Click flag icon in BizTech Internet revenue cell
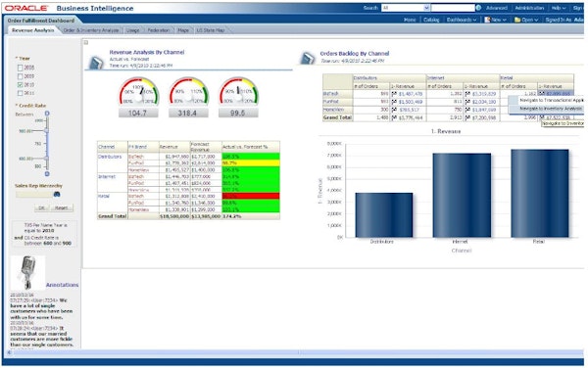 467,94
